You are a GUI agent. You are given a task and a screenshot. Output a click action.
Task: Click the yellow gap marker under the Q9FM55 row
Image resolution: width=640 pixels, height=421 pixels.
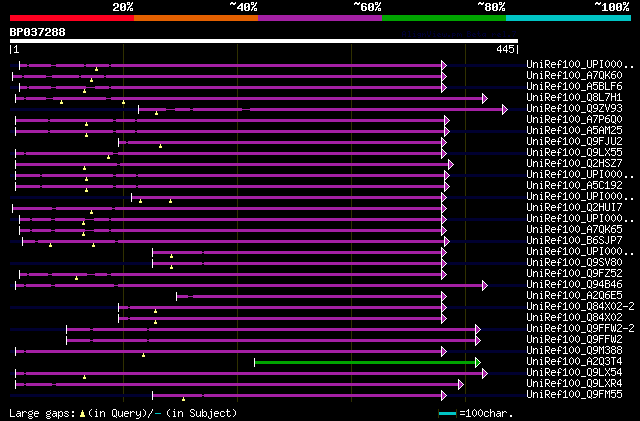183,399
